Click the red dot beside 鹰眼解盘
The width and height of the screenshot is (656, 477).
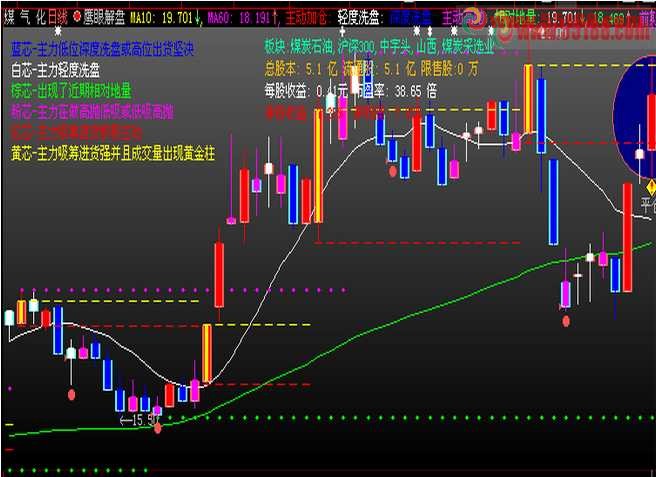(x=77, y=16)
